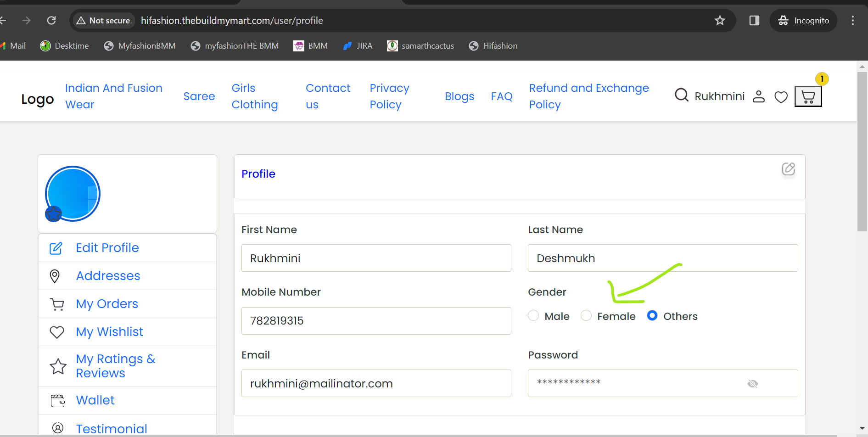Bookmark this page with the star icon

click(720, 20)
